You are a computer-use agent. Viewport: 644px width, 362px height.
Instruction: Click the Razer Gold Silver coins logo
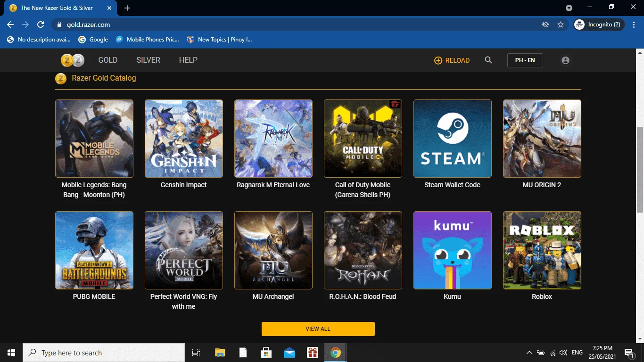[x=73, y=60]
